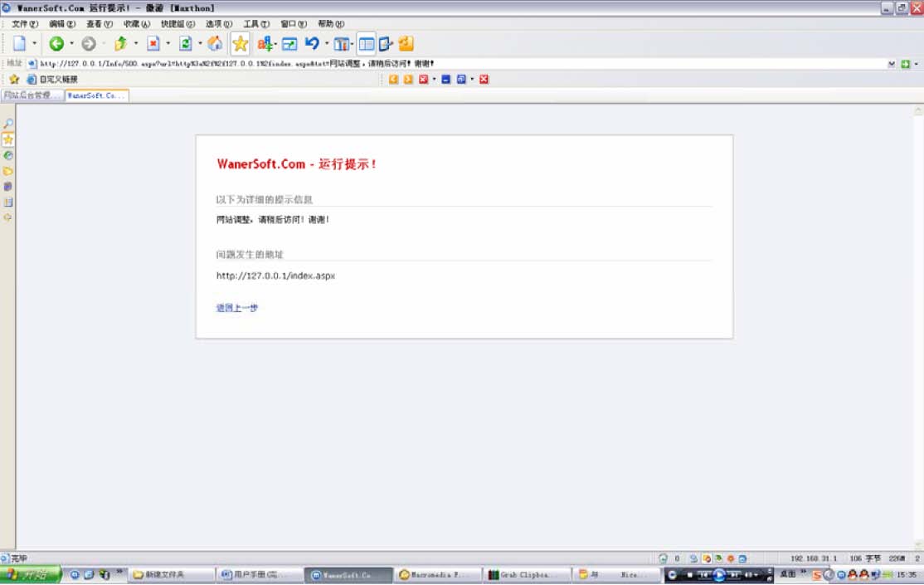
Task: Click the blue window-with-arrow toolbar icon
Action: coord(289,44)
